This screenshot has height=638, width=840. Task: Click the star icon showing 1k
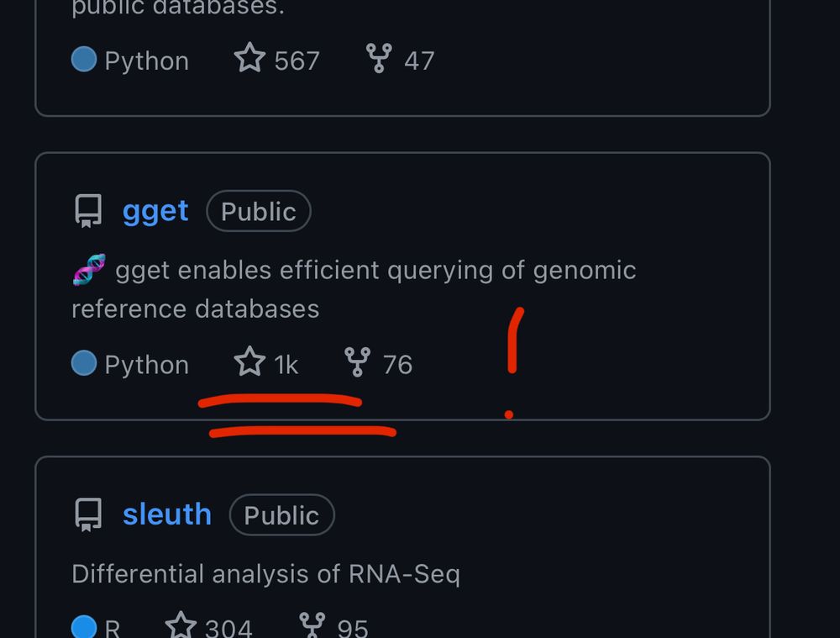[x=249, y=361]
